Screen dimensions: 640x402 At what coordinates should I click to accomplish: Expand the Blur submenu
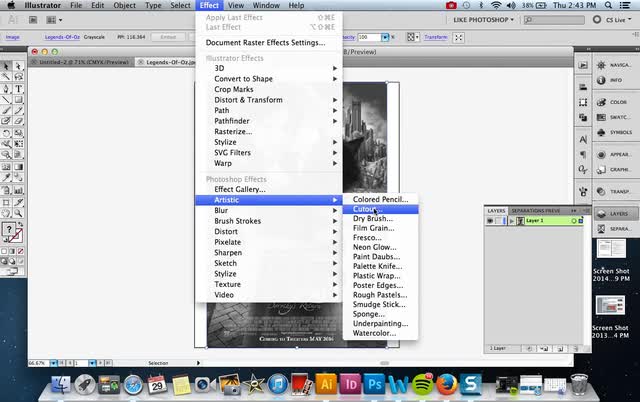pos(269,210)
